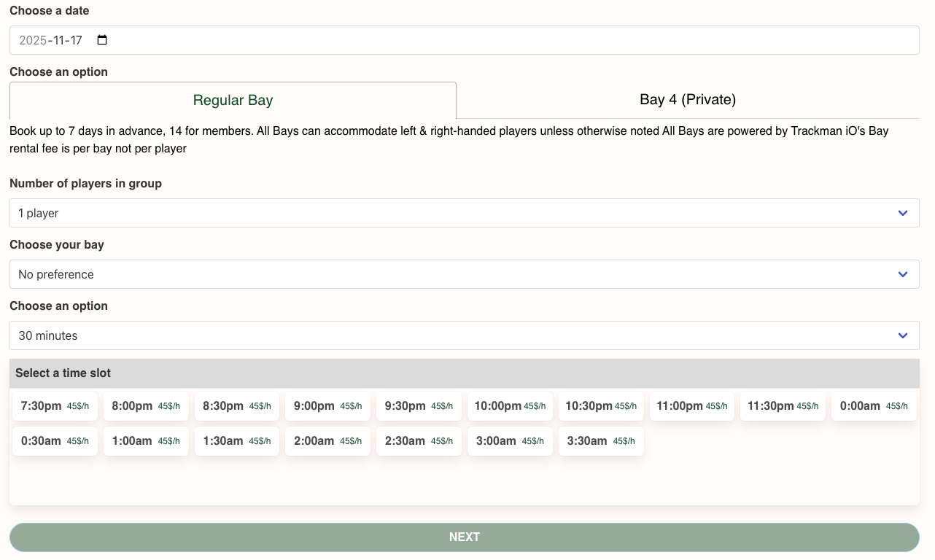The height and width of the screenshot is (560, 935).
Task: Open the 'Number of players in group' dropdown
Action: click(465, 213)
